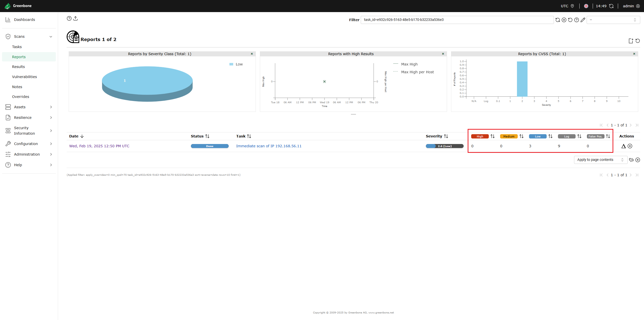Open the Tasks menu item
The image size is (644, 320).
click(x=17, y=47)
